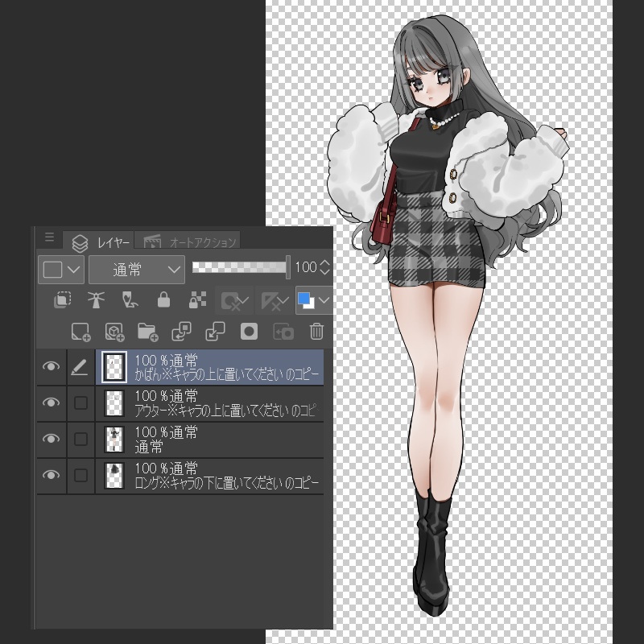644x644 pixels.
Task: Toggle lock transparent pixels icon
Action: click(197, 299)
